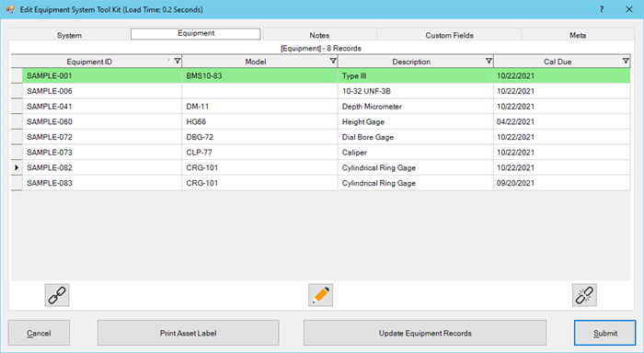644x353 pixels.
Task: Close the Edit Equipment System dialog
Action: (x=628, y=9)
